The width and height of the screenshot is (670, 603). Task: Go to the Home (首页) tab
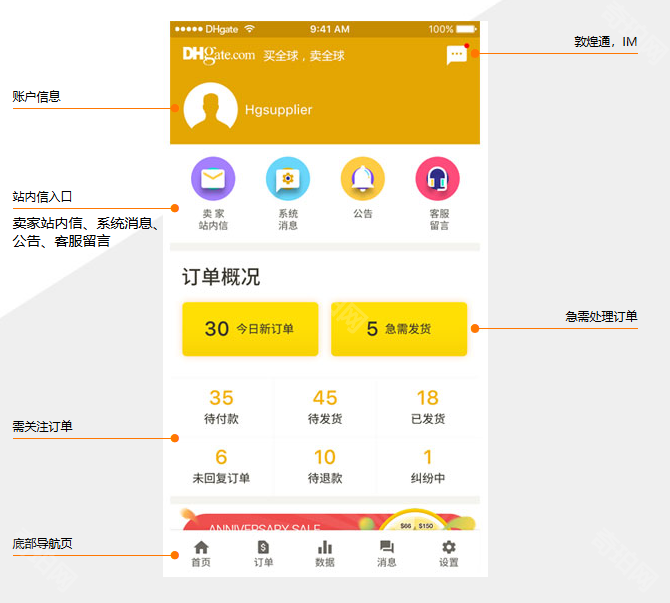(201, 553)
